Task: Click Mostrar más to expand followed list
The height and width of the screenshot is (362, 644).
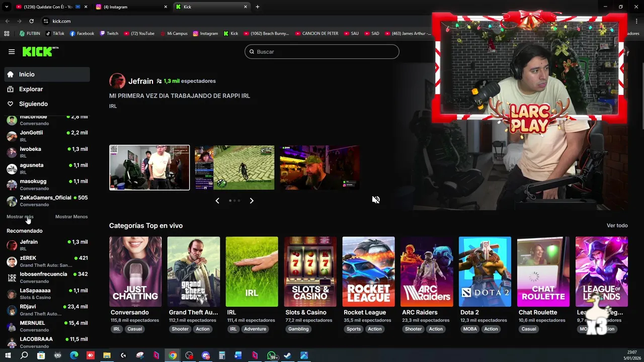Action: [x=20, y=217]
